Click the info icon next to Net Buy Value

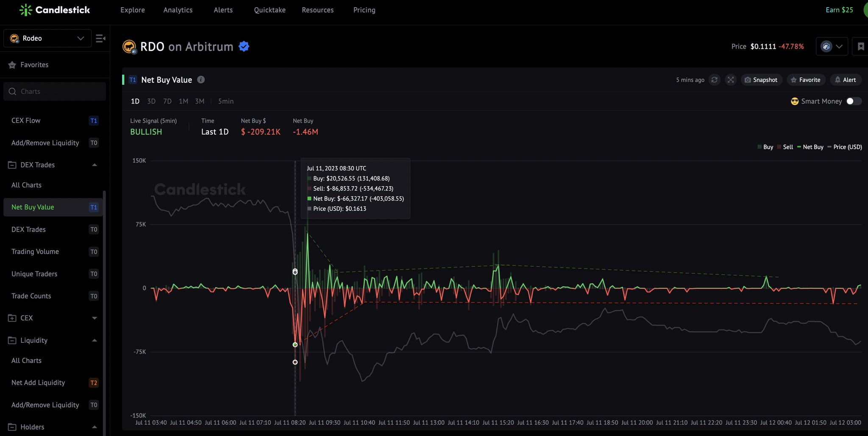[201, 80]
